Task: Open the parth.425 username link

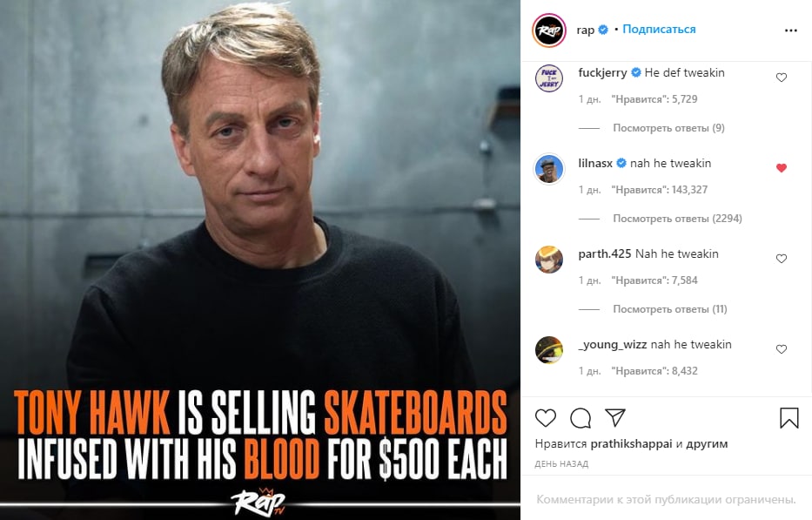Action: click(x=604, y=254)
